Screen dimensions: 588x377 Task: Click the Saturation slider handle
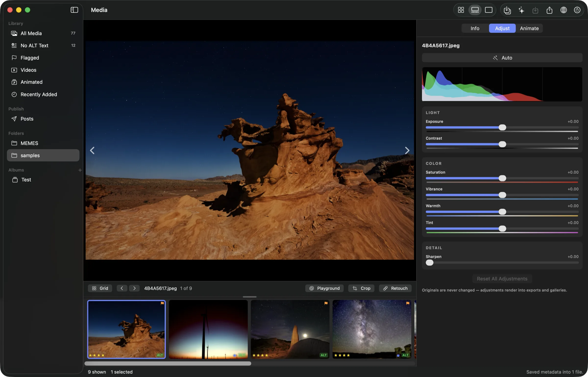point(502,178)
